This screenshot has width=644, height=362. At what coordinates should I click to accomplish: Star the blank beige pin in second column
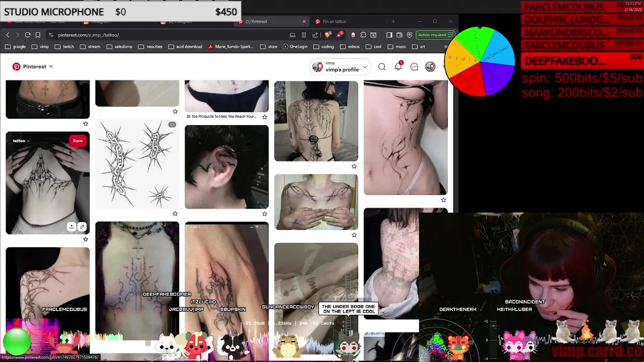(175, 111)
